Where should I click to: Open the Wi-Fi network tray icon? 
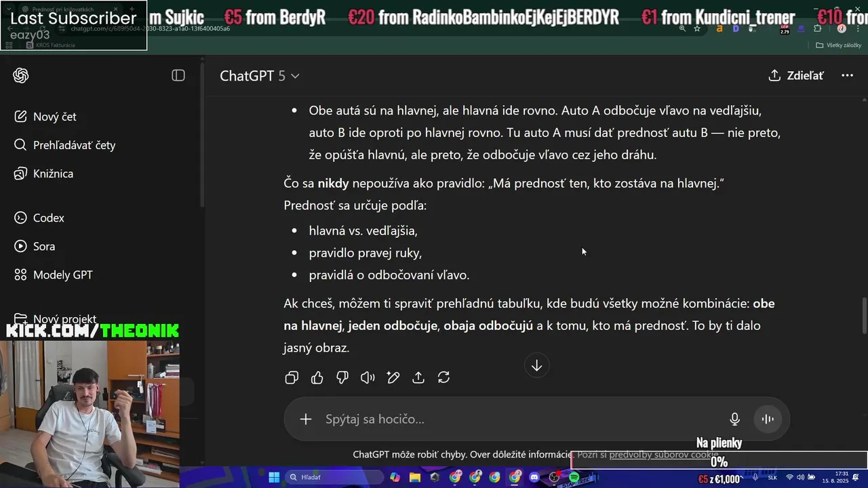point(790,477)
